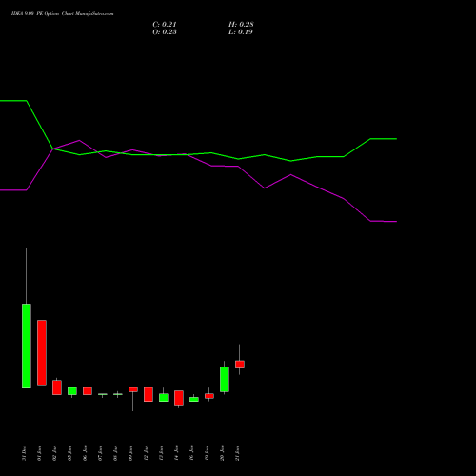
Task: Select the green candle for 05 Jan
Action: coord(72,391)
